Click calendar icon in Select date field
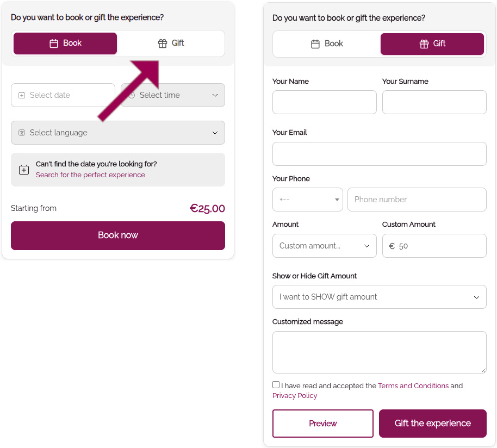The width and height of the screenshot is (497, 448). pos(22,95)
